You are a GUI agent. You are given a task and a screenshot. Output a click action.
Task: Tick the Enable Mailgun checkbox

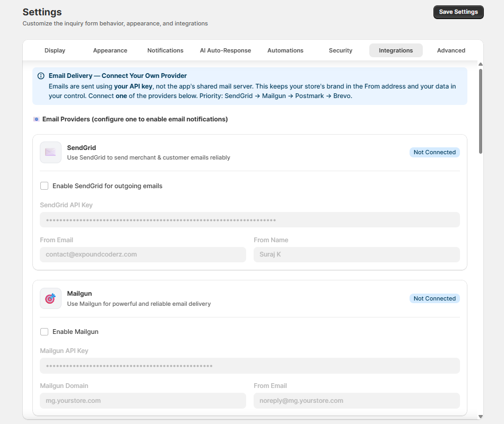(45, 332)
